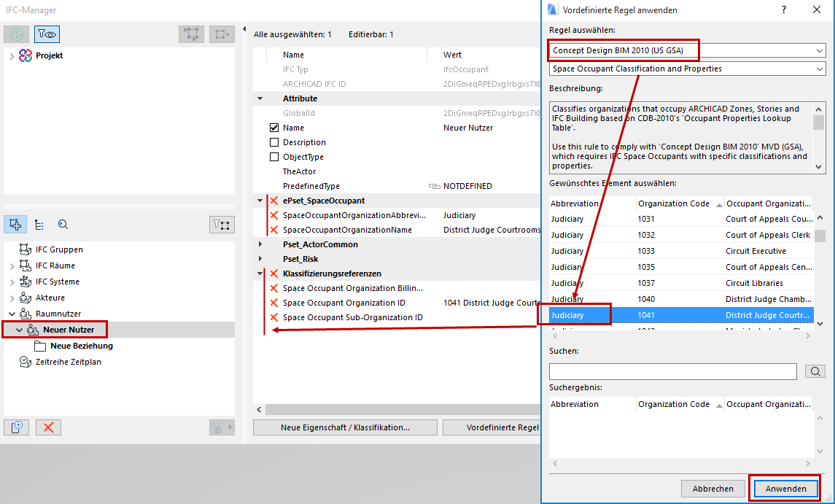Select the assignments tree view icon
The image size is (835, 504).
(15, 225)
